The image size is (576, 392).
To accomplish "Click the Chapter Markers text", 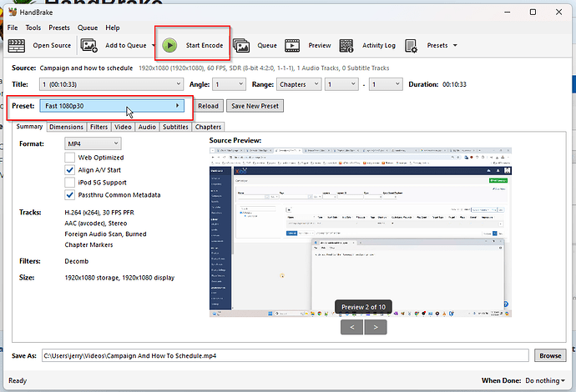I will pyautogui.click(x=88, y=245).
